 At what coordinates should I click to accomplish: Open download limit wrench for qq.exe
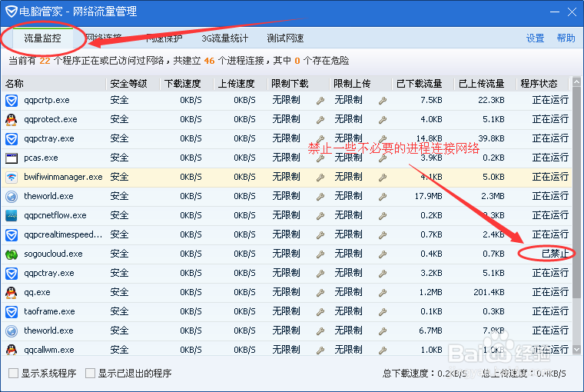click(320, 293)
